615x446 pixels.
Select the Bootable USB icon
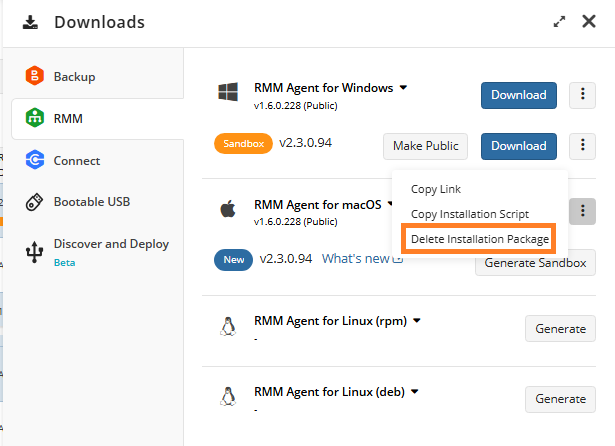point(35,202)
